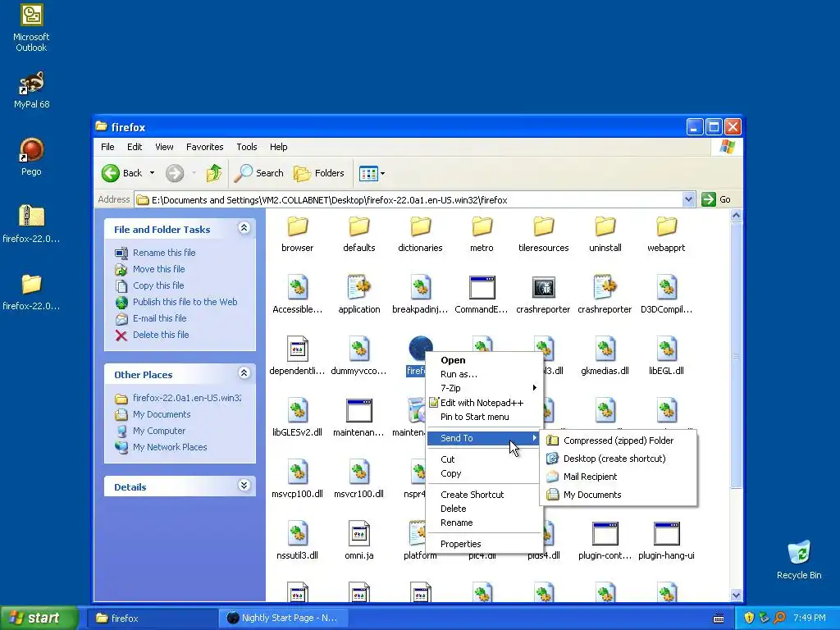Open the browser folder
The image size is (840, 630).
(297, 234)
